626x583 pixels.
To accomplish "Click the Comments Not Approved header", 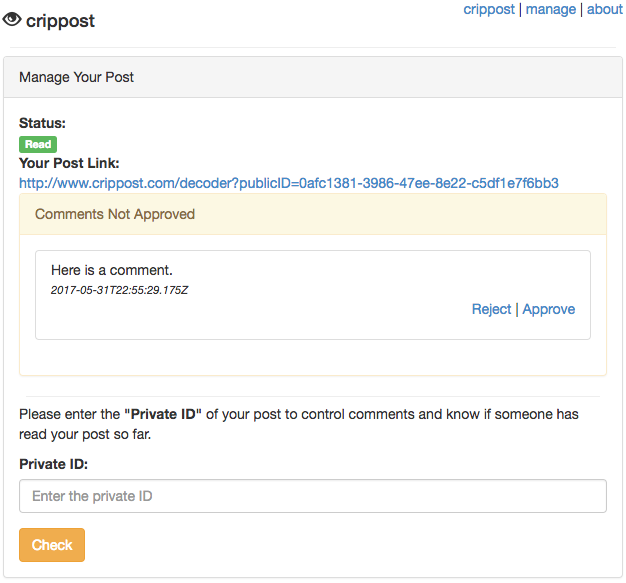I will 115,214.
